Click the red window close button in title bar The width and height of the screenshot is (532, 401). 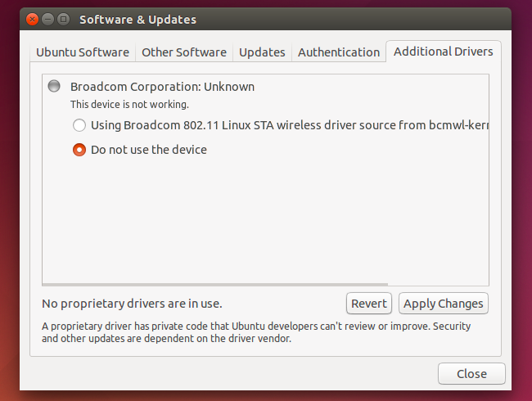[31, 19]
